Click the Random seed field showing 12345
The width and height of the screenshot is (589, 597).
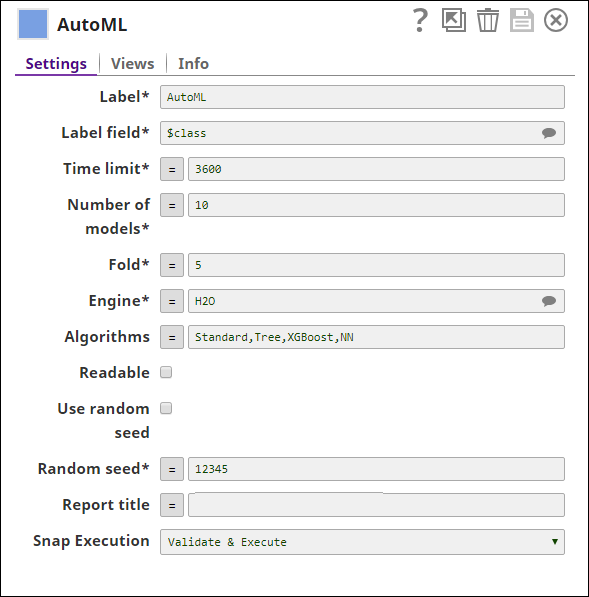coord(376,469)
